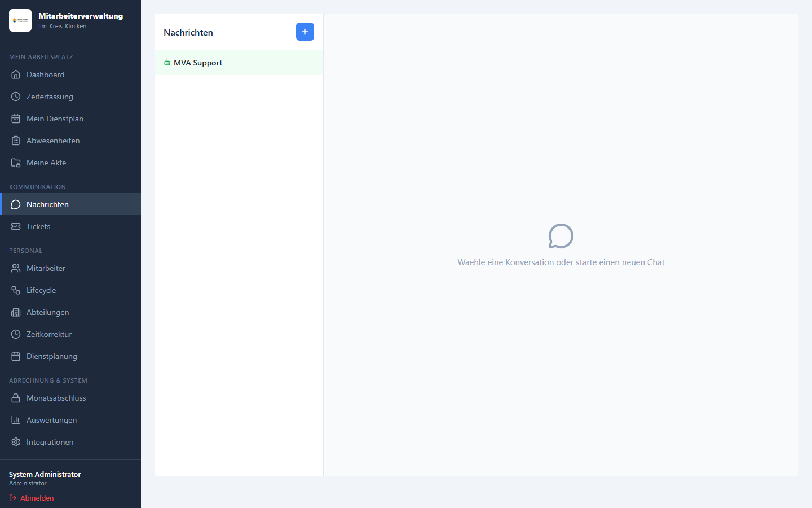Click the Nachrichten speech bubble icon in sidebar
Image resolution: width=812 pixels, height=508 pixels.
click(16, 204)
